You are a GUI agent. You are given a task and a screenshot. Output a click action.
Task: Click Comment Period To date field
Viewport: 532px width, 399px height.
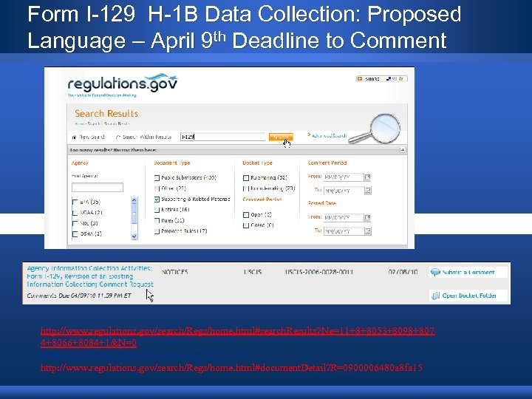tap(344, 191)
